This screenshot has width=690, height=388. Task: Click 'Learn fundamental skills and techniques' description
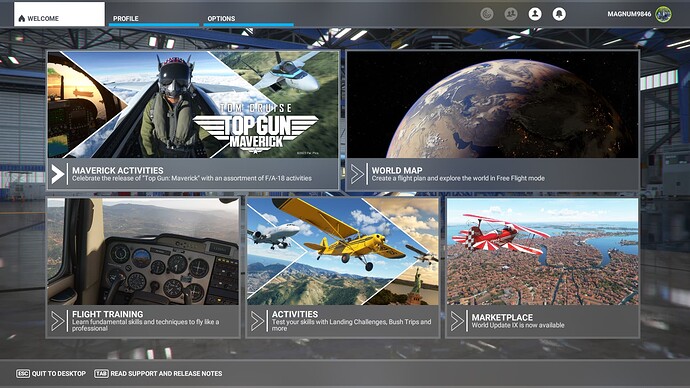145,325
